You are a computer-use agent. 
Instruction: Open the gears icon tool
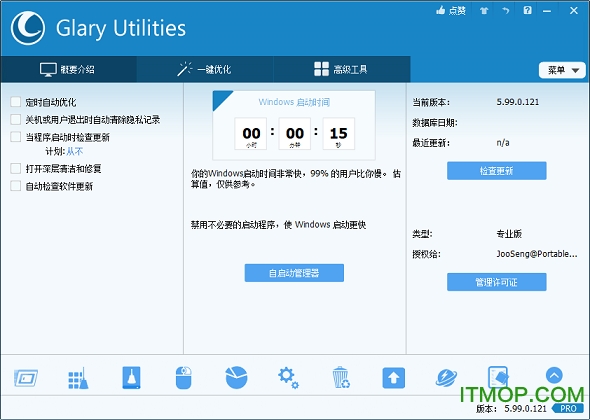pos(289,378)
